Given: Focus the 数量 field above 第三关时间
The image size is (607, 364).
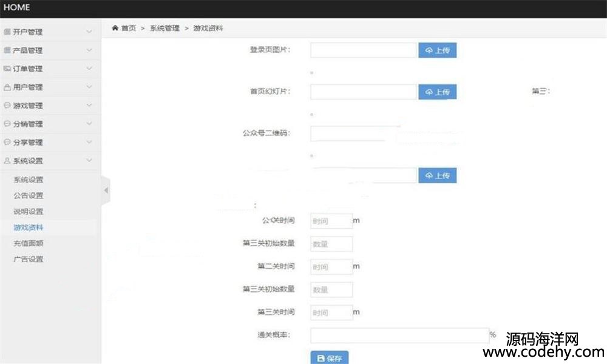Looking at the screenshot, I should [x=331, y=290].
